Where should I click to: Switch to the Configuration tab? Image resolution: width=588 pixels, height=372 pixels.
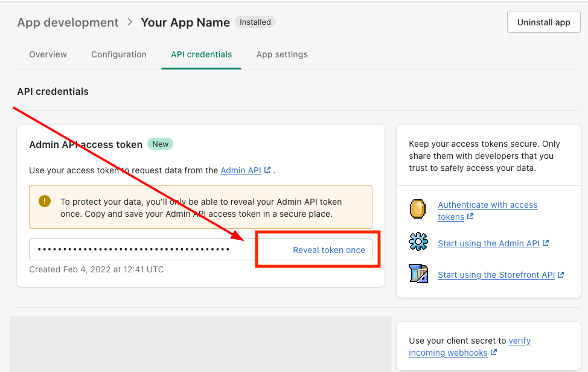point(118,54)
